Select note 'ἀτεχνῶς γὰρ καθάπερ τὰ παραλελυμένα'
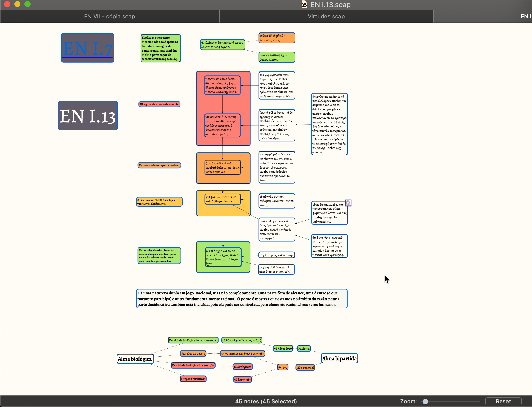 tap(330, 124)
